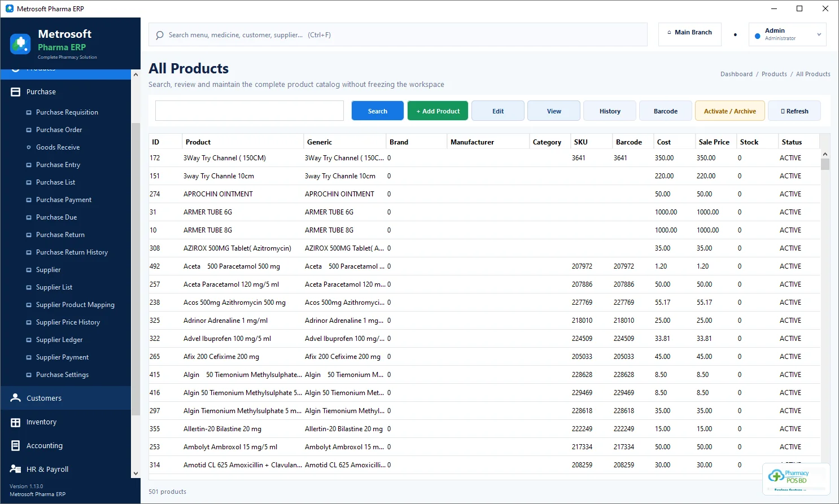Open Goods Receive menu item
The height and width of the screenshot is (504, 839).
click(x=58, y=147)
